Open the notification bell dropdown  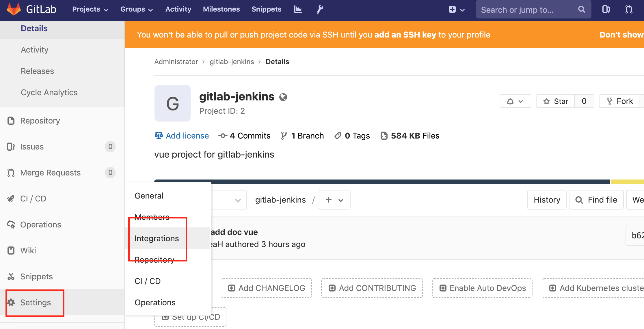[x=515, y=101]
